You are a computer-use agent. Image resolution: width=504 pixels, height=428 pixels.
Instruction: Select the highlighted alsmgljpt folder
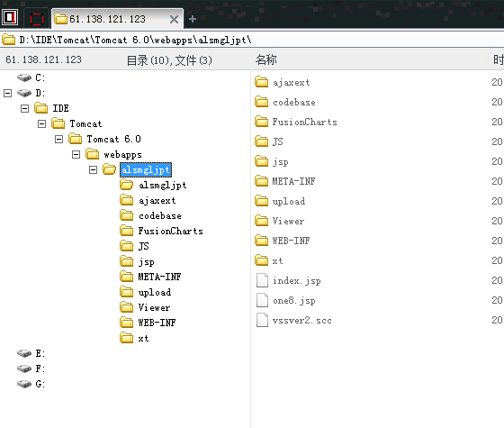[x=146, y=170]
